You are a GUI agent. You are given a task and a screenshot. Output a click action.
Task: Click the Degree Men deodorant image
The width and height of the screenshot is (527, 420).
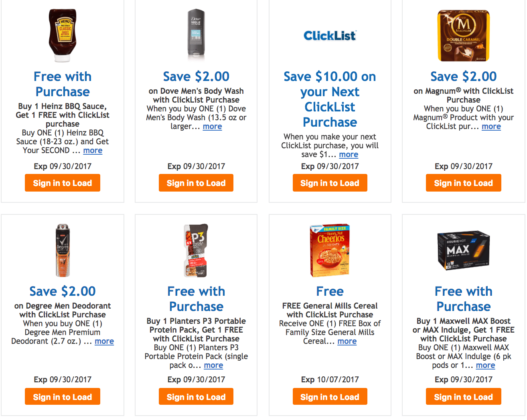tap(63, 250)
